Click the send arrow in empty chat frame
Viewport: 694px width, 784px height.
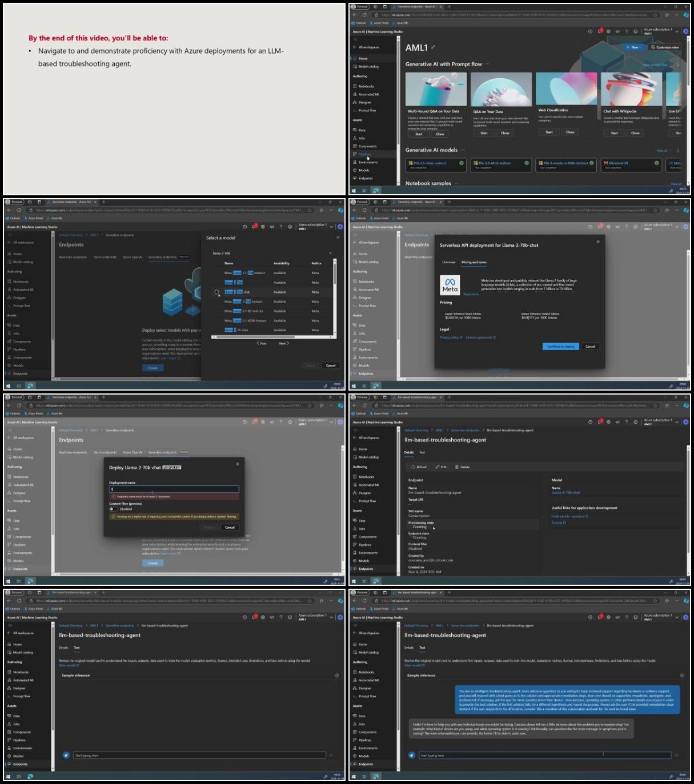(331, 755)
